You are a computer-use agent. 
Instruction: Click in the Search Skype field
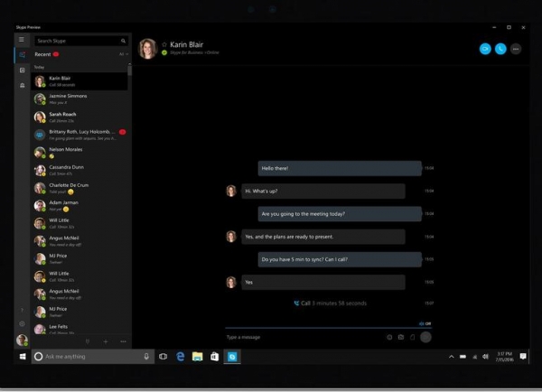81,41
